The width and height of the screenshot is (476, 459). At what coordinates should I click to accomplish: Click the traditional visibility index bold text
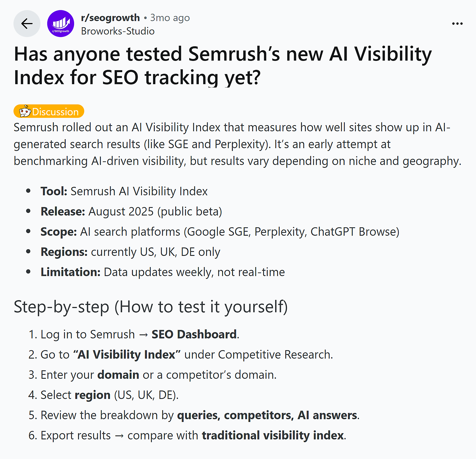click(273, 435)
